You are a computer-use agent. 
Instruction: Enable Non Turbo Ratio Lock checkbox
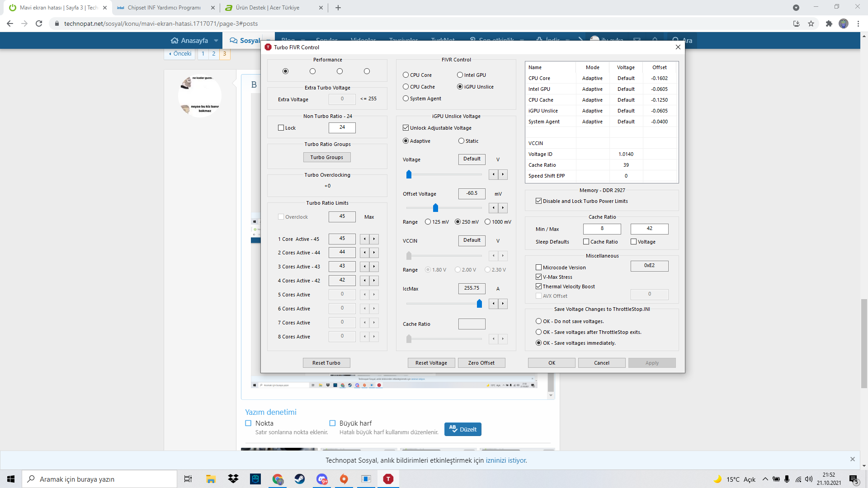(281, 128)
